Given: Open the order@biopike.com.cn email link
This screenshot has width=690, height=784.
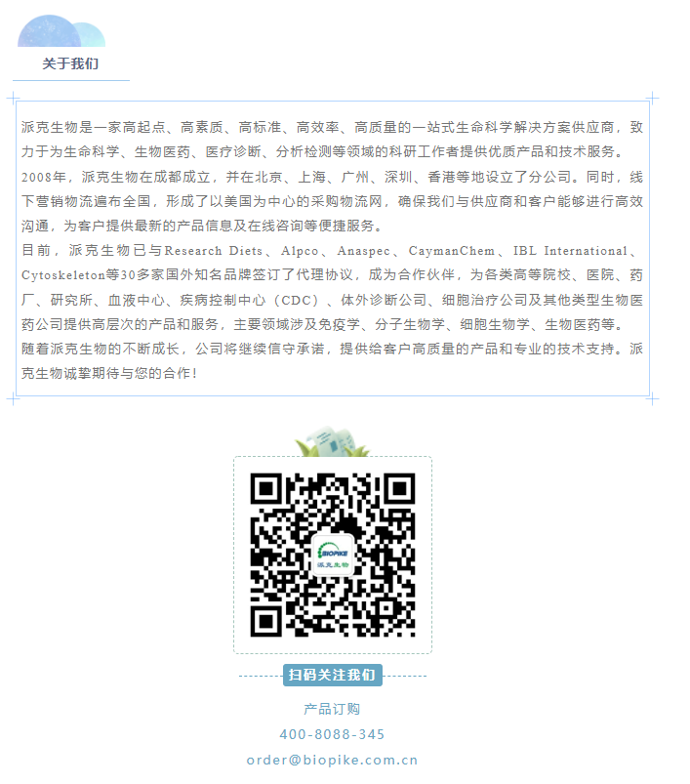Looking at the screenshot, I should pos(332,760).
